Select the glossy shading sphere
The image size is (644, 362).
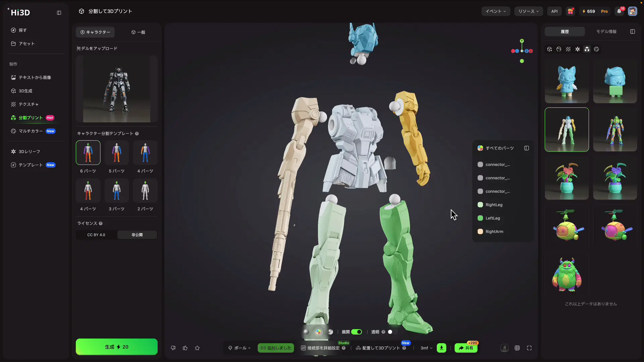coord(330,332)
